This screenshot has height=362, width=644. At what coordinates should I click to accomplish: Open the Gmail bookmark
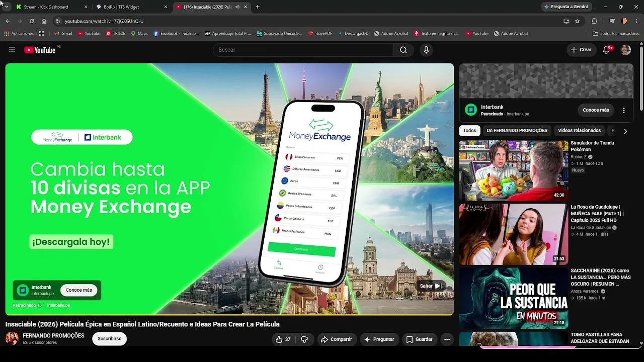click(x=63, y=34)
